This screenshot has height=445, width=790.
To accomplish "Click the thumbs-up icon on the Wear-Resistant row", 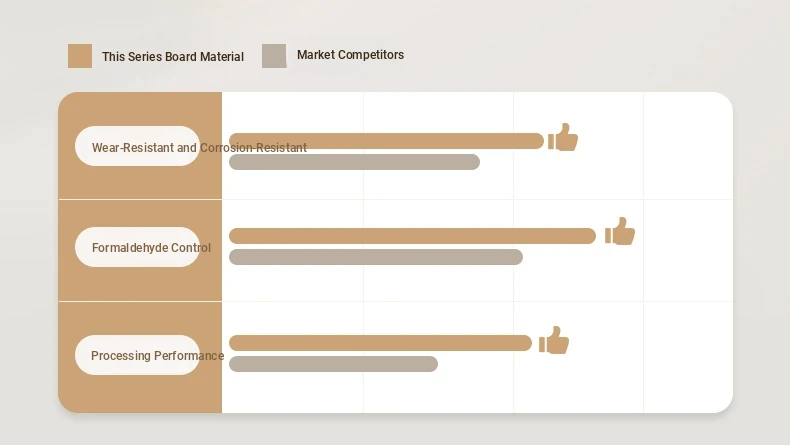I will click(564, 138).
